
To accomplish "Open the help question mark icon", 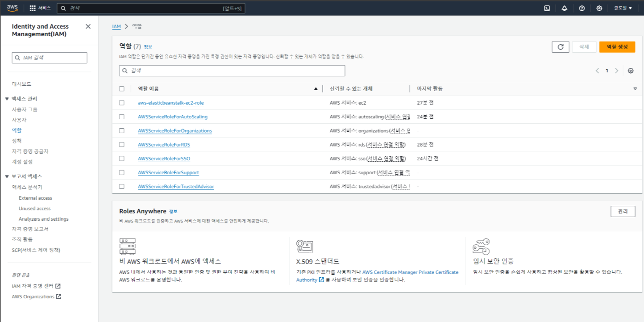I will point(582,8).
